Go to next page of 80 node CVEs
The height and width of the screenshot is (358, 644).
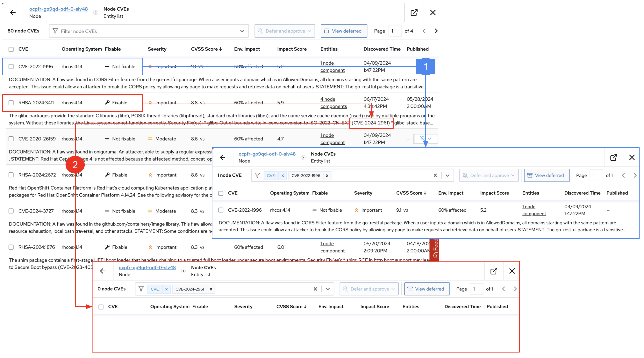tap(436, 31)
